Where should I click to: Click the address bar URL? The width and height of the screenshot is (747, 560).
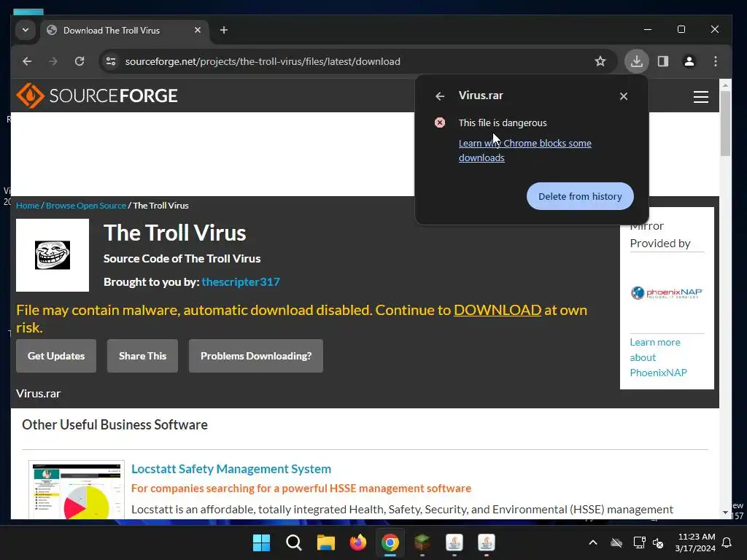(x=263, y=61)
